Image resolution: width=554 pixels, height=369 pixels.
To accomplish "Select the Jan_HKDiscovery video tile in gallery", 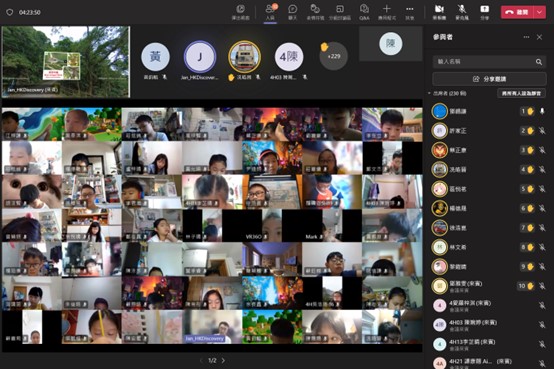I will point(212,327).
